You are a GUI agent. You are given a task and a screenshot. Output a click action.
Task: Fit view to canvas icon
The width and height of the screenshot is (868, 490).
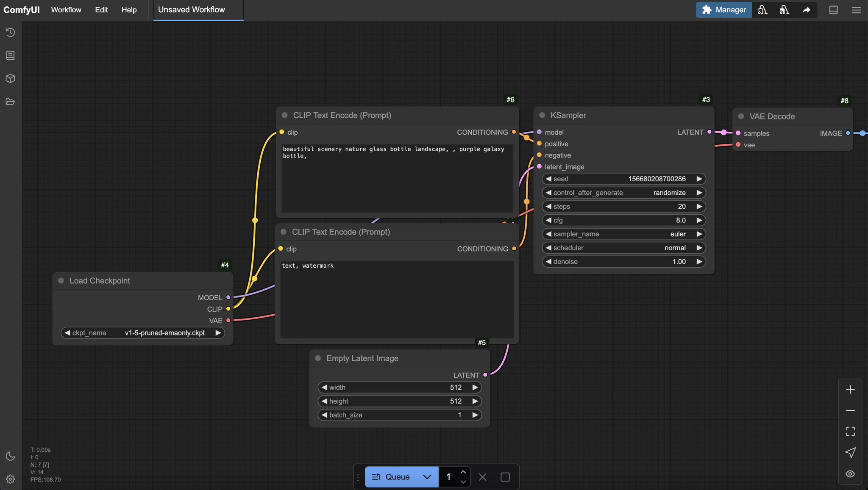point(850,432)
